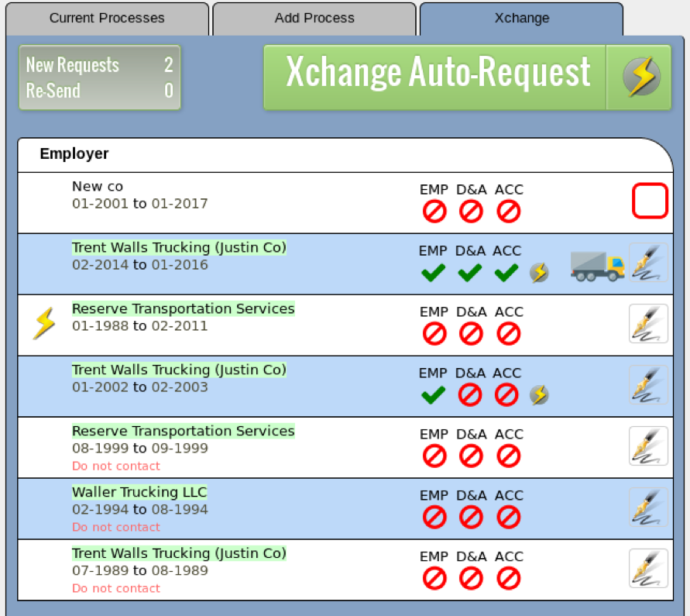690x616 pixels.
Task: Switch to the Current Processes tab
Action: pos(107,19)
